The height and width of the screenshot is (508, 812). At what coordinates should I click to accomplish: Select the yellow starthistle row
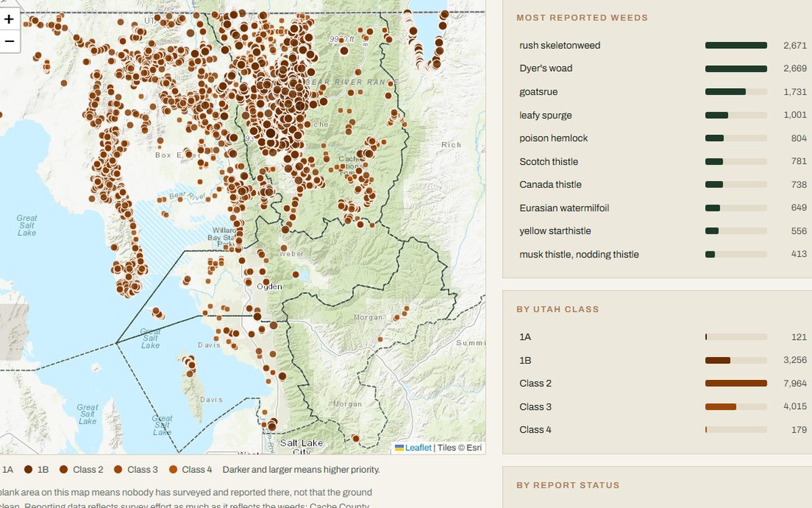[662, 231]
